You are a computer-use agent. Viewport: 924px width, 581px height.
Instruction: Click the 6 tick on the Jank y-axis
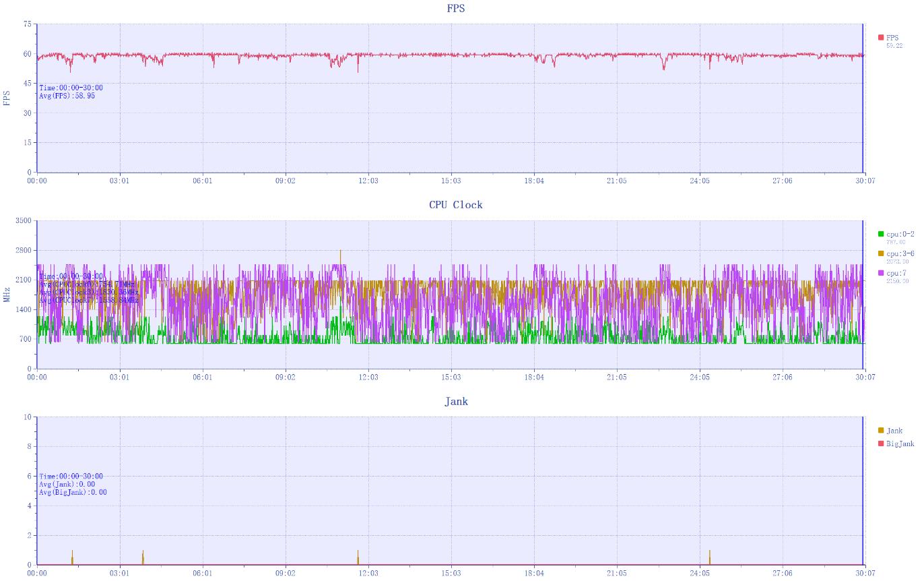click(29, 476)
